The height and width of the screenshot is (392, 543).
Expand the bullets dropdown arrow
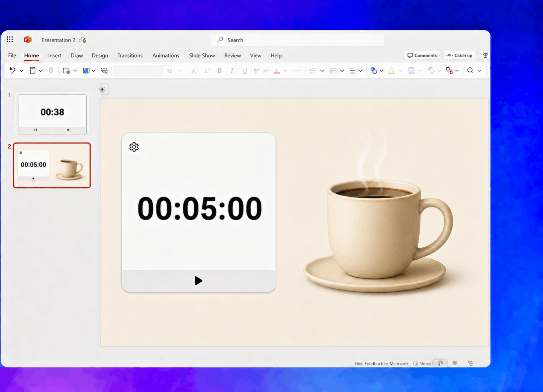click(322, 71)
